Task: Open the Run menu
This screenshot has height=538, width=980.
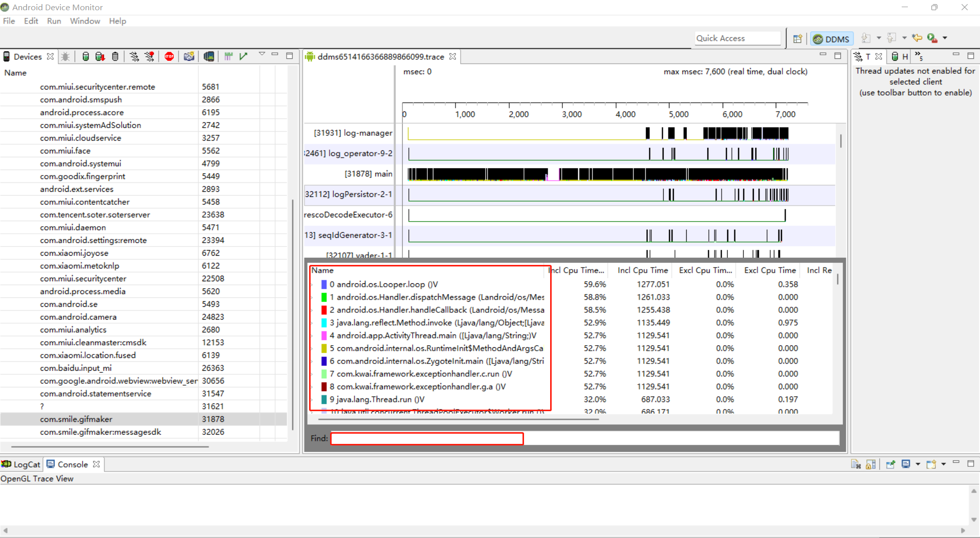Action: 54,21
